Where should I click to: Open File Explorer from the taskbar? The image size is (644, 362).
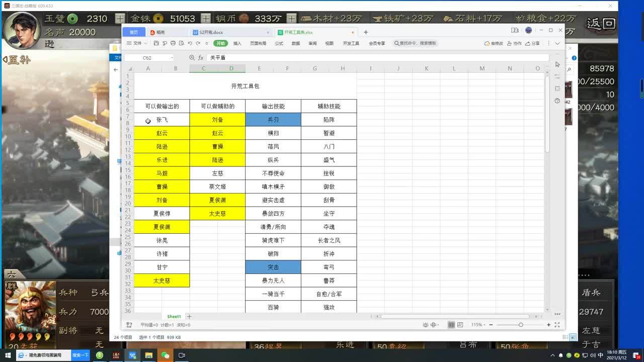pyautogui.click(x=149, y=355)
